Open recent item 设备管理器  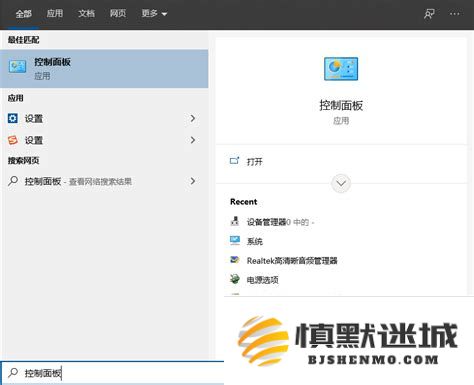280,222
